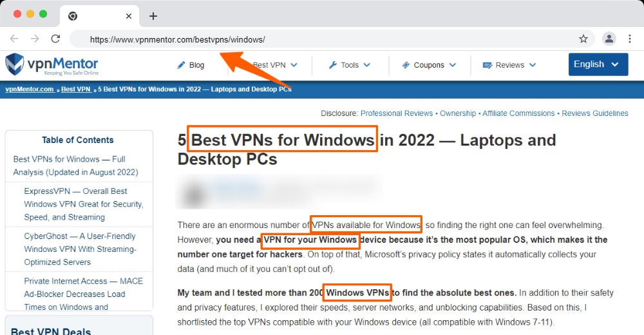Open a new tab with plus button
This screenshot has width=644, height=335.
click(x=153, y=16)
